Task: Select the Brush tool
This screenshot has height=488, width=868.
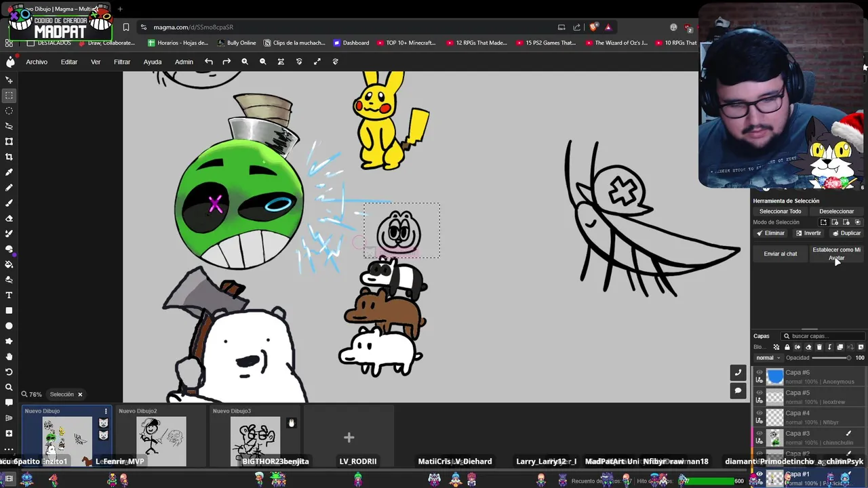Action: coord(9,203)
